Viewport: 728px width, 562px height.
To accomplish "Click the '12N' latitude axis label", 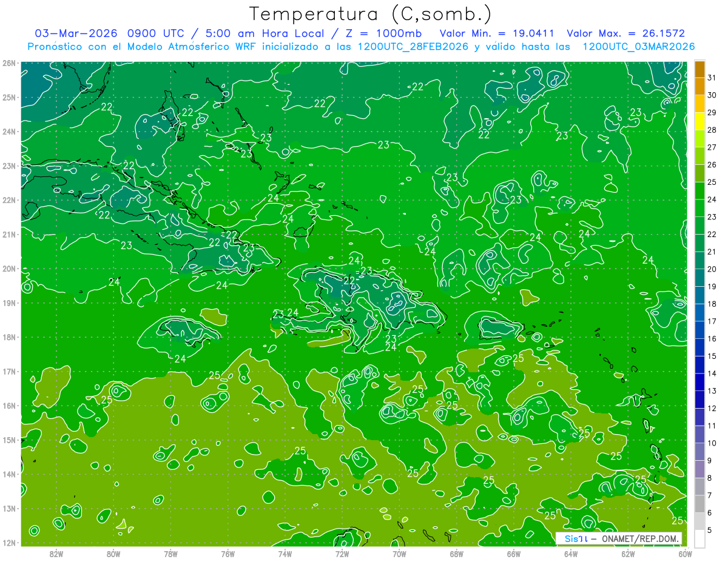I will point(8,543).
